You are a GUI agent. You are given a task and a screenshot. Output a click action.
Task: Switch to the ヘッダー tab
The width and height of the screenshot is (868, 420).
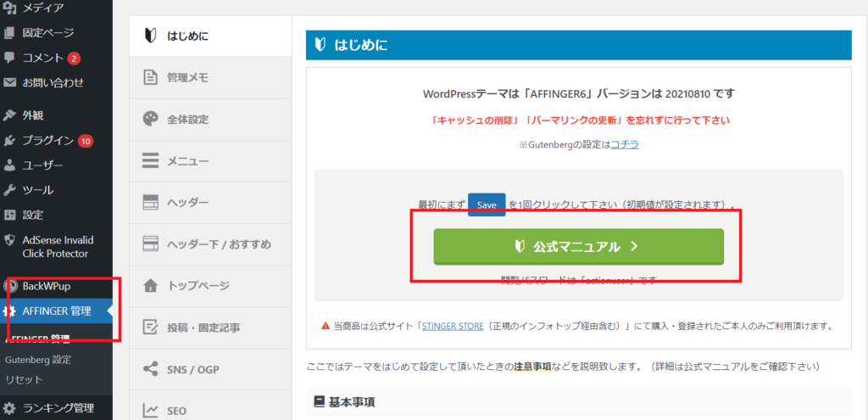[x=210, y=203]
